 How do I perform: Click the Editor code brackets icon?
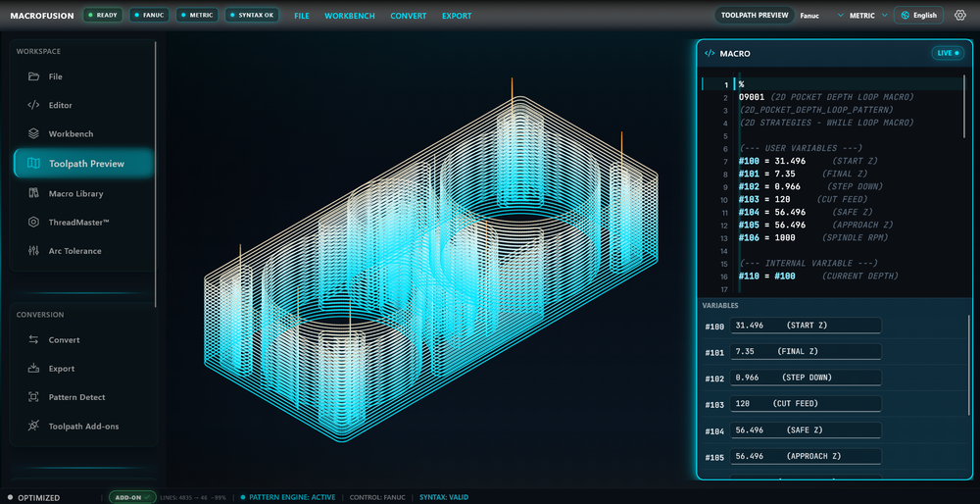click(33, 105)
